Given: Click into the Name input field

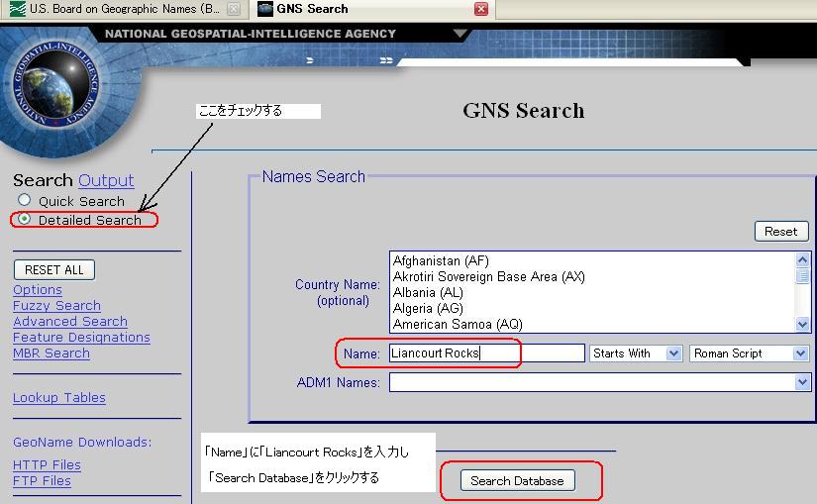Looking at the screenshot, I should 486,353.
